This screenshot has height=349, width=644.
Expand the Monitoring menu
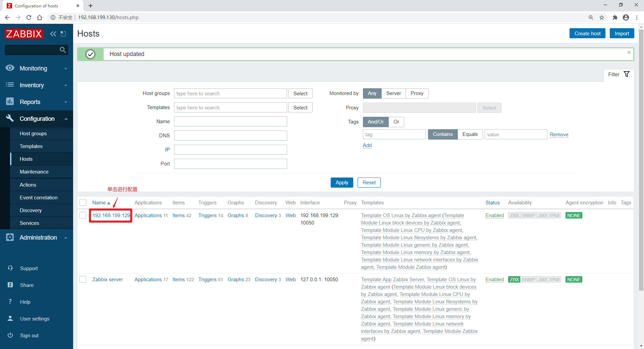pos(37,68)
